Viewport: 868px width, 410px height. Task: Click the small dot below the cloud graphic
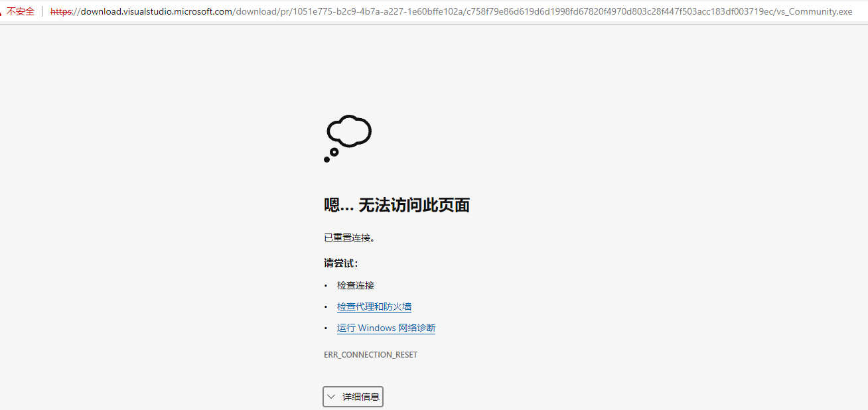[326, 159]
